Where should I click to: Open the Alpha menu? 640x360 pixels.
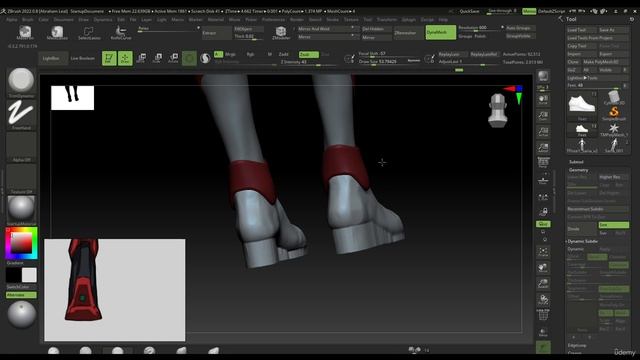(11, 20)
